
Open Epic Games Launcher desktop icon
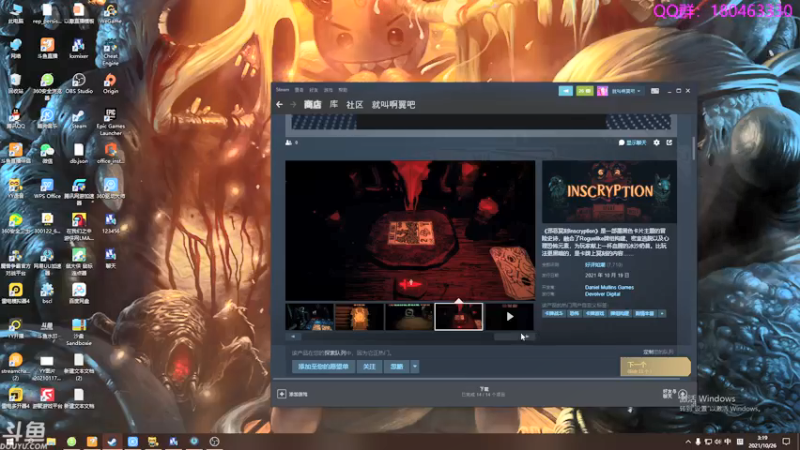click(110, 122)
